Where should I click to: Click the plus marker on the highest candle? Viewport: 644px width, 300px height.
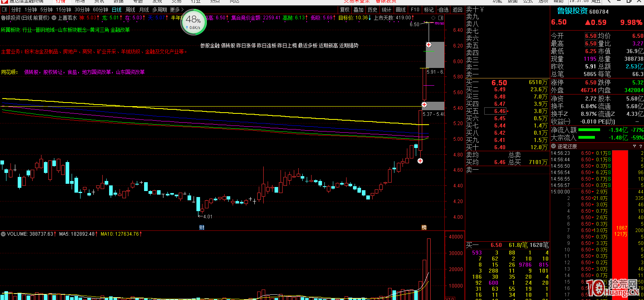coord(429,45)
